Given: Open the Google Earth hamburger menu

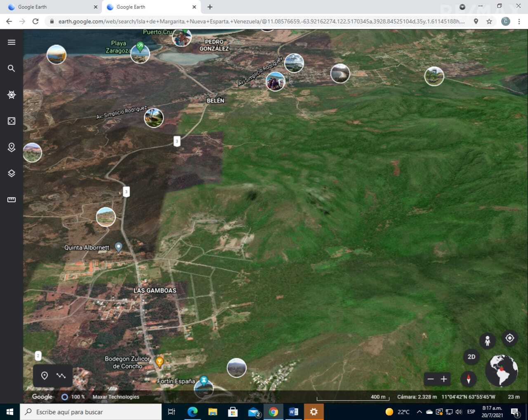Looking at the screenshot, I should point(12,42).
